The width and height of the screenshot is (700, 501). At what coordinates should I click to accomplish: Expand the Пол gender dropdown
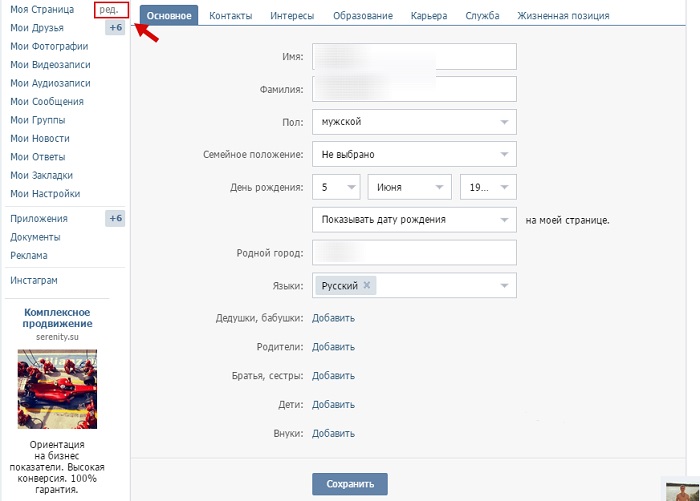[x=414, y=122]
